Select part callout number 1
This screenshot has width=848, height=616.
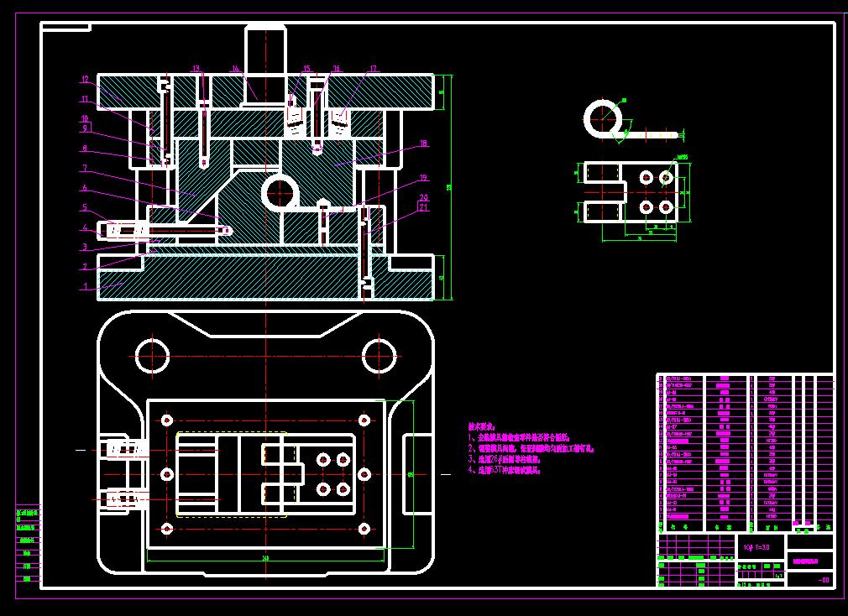click(x=86, y=286)
